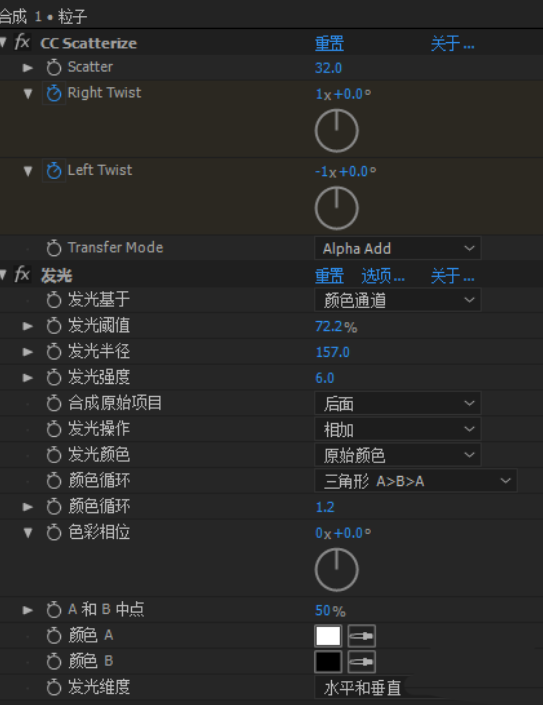Click the A 和 B 中点 value 50%
The image size is (543, 705).
330,611
